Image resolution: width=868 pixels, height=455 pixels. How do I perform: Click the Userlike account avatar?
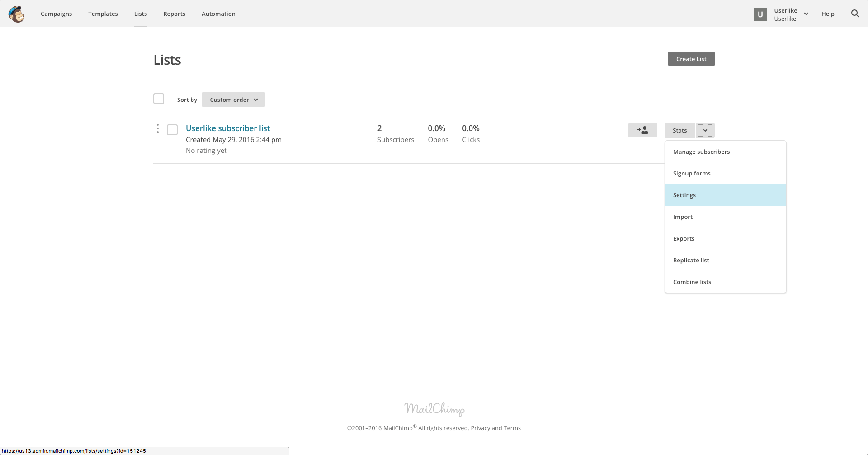[760, 14]
